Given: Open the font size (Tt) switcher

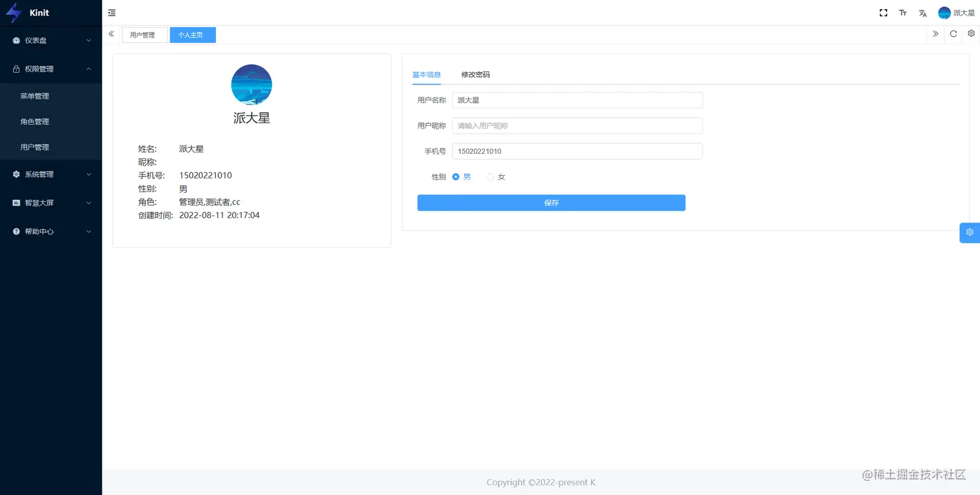Looking at the screenshot, I should [902, 12].
